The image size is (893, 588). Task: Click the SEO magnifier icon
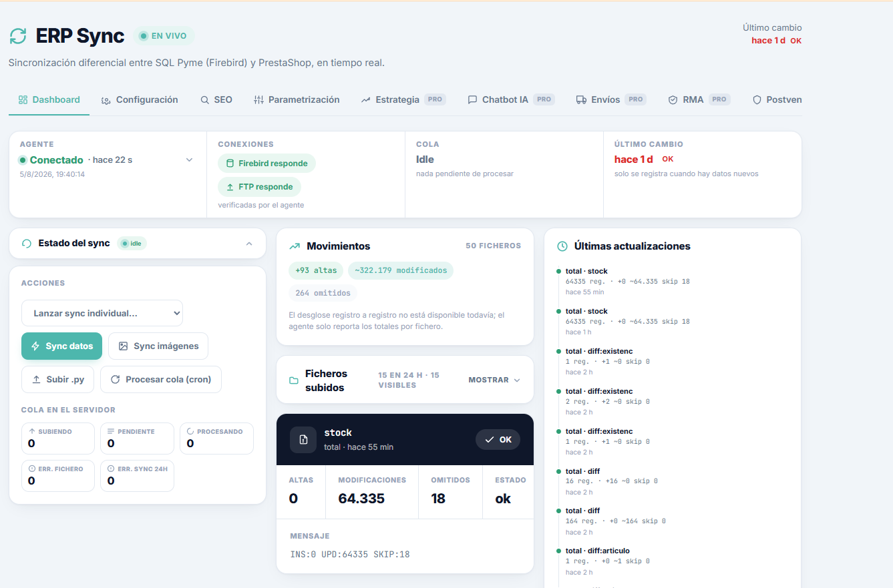pyautogui.click(x=205, y=100)
